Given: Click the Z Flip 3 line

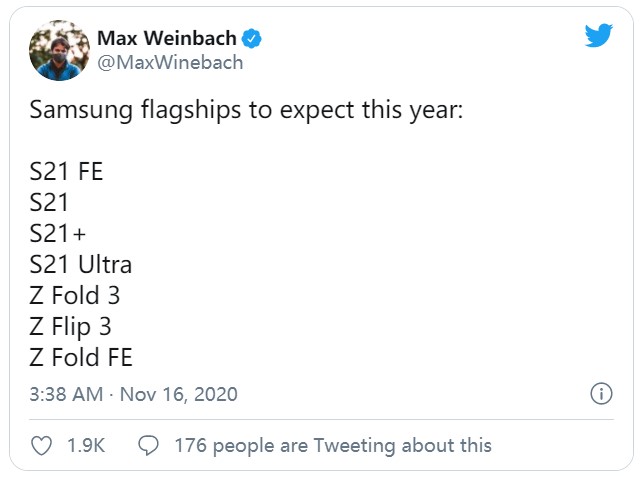Looking at the screenshot, I should 70,327.
